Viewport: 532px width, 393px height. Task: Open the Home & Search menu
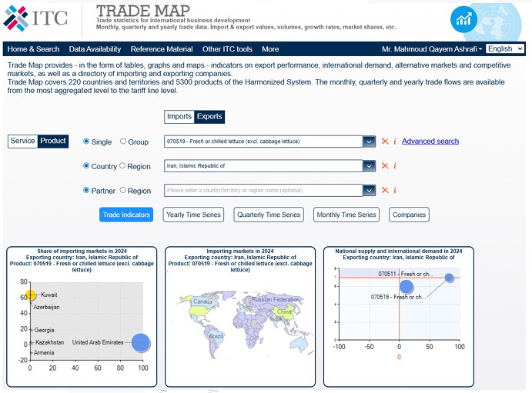point(33,49)
